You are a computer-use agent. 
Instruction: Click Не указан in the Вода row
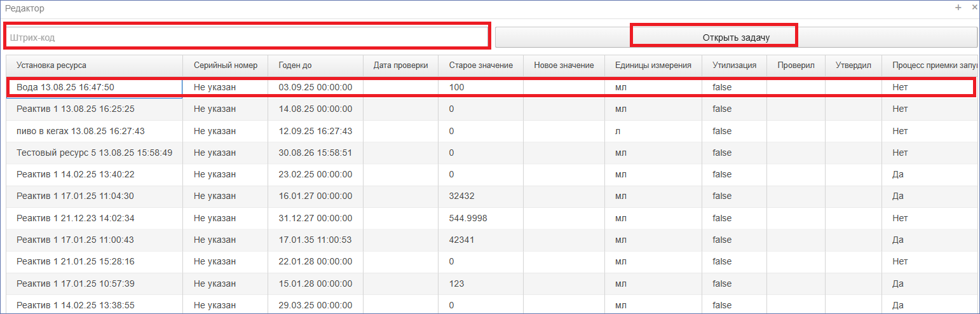(x=215, y=87)
